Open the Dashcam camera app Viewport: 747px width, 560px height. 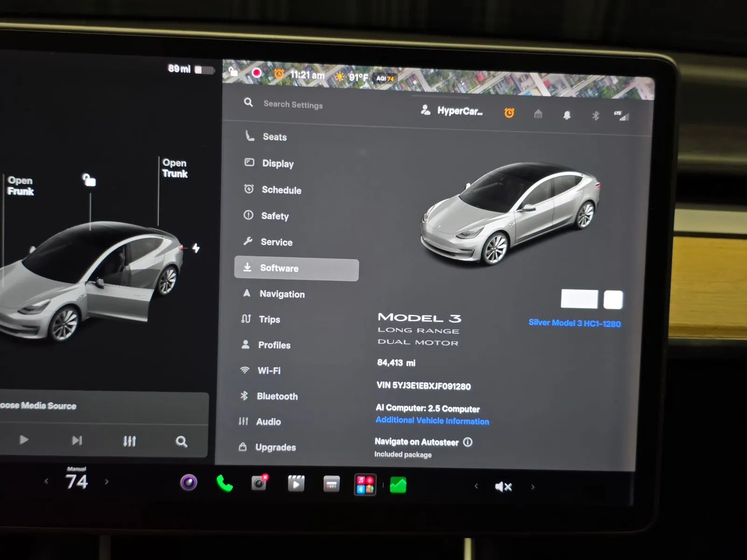point(260,483)
